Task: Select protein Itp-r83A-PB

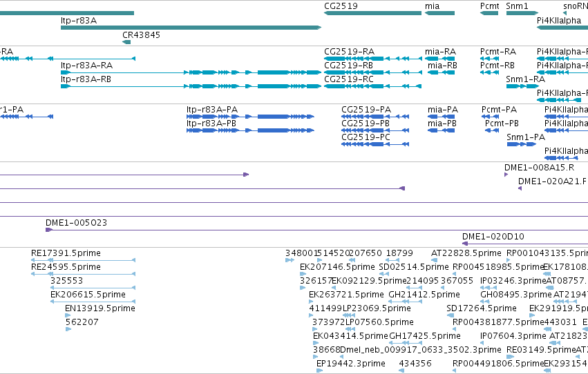Action: coord(251,130)
